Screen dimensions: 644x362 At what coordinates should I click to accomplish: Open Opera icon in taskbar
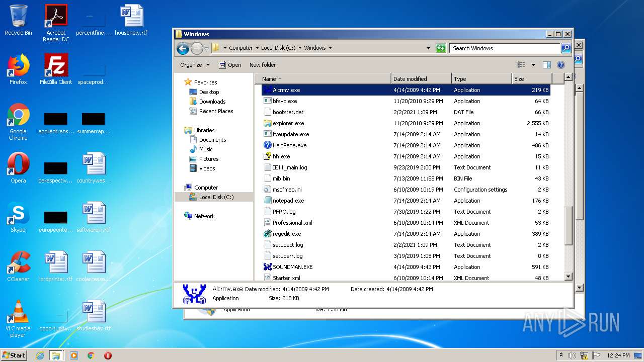pos(108,355)
